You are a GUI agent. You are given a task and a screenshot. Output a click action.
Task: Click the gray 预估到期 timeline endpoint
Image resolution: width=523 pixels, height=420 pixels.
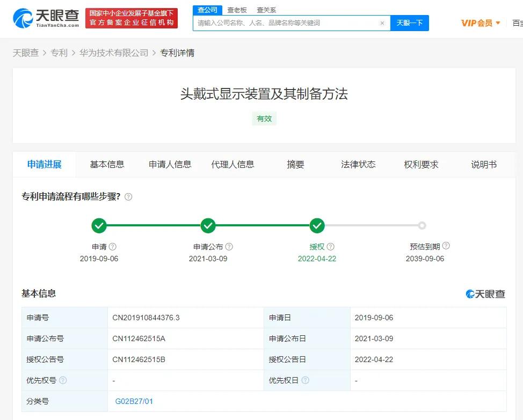(x=422, y=225)
